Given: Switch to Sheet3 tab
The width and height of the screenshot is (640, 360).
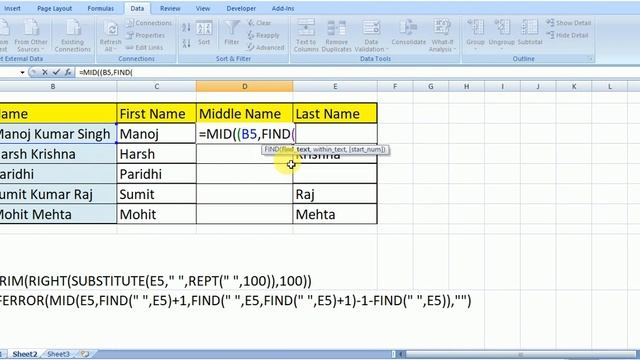Looking at the screenshot, I should [58, 354].
